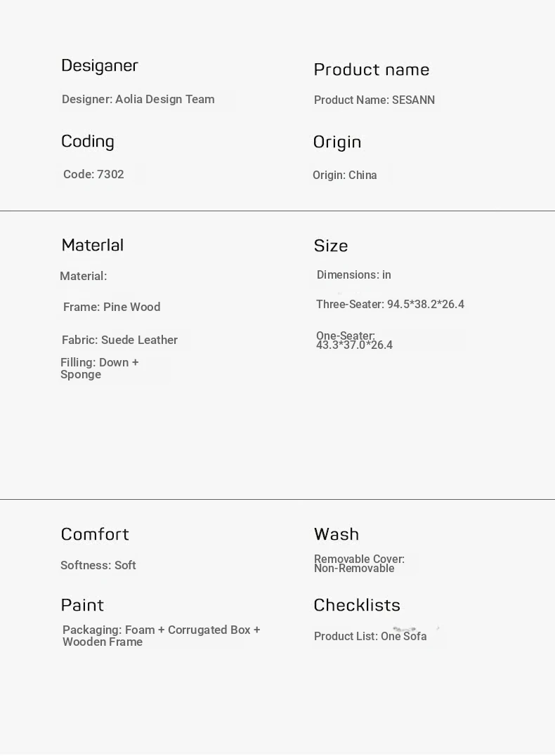Select the "Product List: One Sofa" text

(370, 636)
